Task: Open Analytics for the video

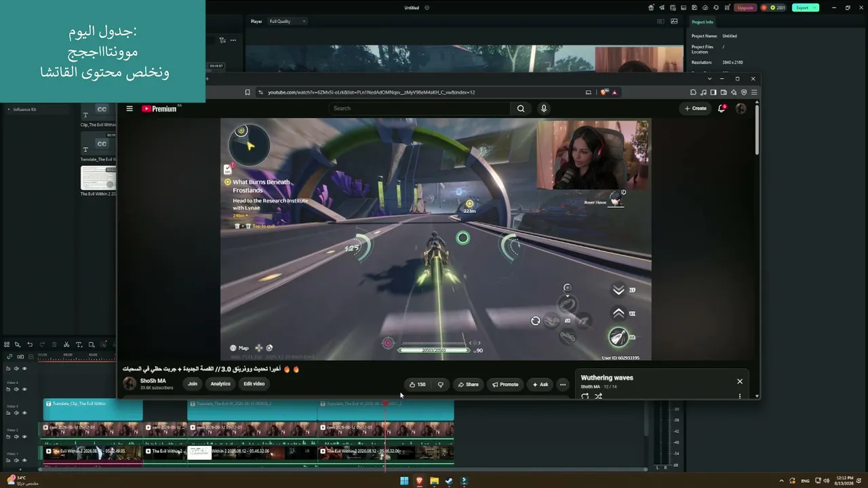Action: tap(220, 384)
